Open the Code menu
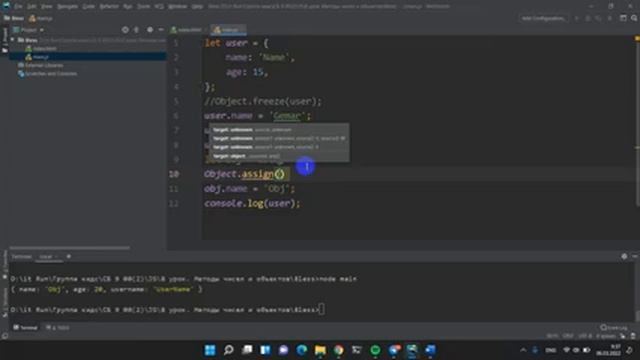The image size is (640, 360). click(89, 7)
